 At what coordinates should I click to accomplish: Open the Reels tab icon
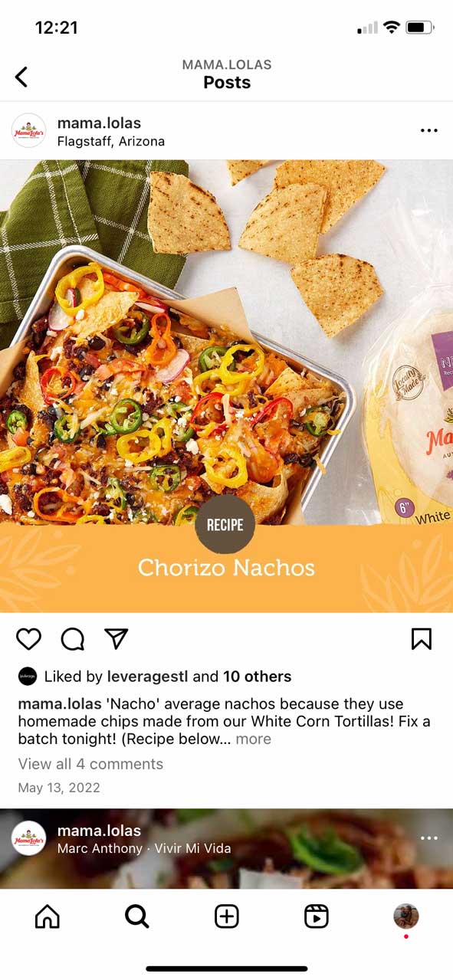tap(317, 916)
